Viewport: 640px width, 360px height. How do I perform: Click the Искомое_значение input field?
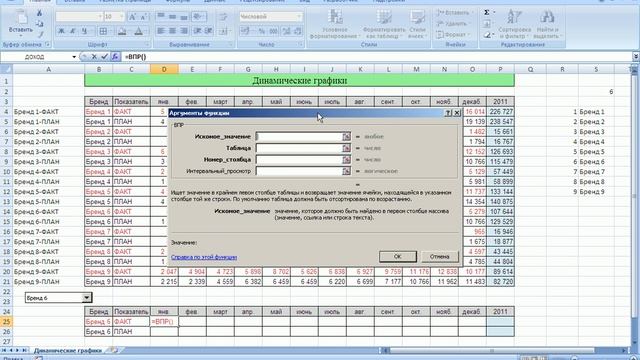coord(299,137)
